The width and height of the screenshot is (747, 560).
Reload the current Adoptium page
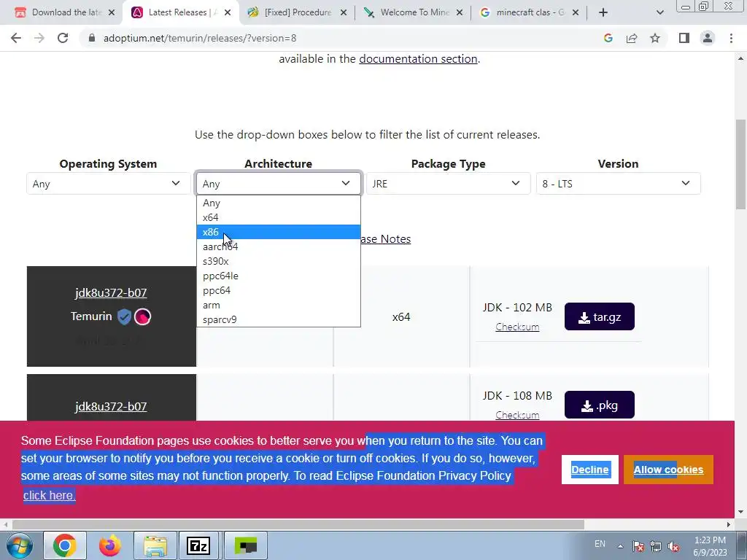63,38
